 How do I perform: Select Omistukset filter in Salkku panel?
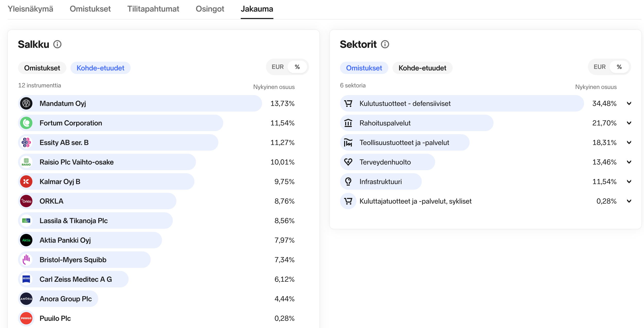[x=42, y=68]
